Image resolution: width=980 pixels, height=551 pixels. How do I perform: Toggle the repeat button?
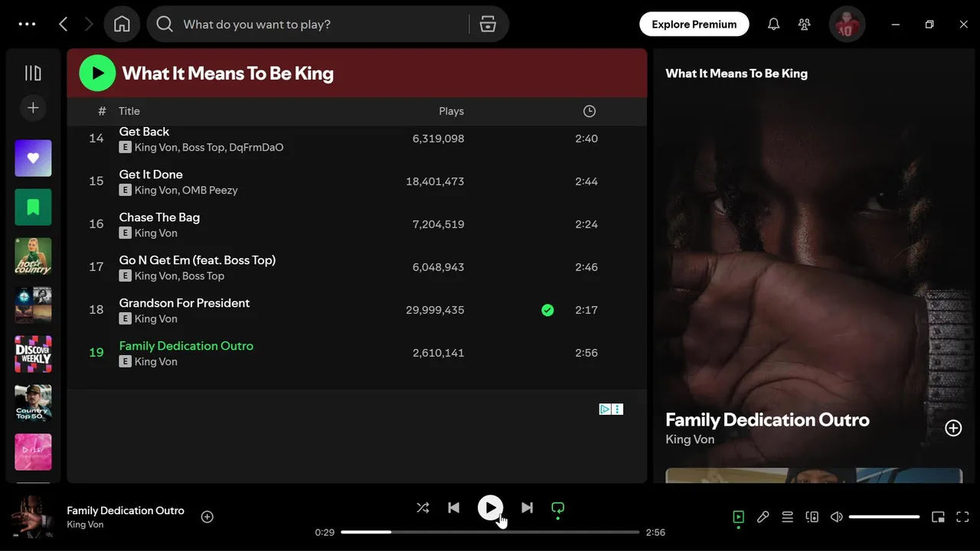pos(557,507)
